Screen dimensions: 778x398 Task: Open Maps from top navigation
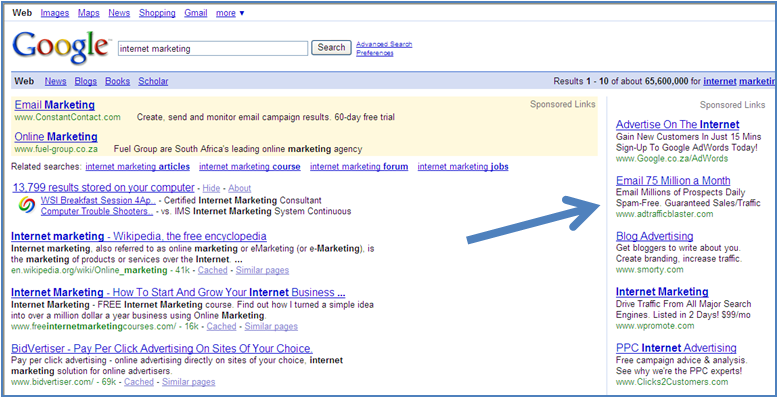[x=89, y=13]
